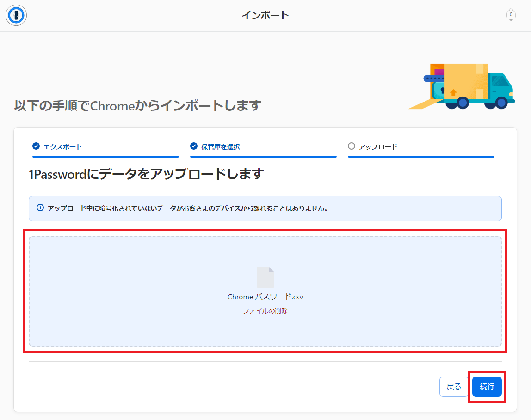Go to the 保管庫を選択 step tab

(x=263, y=149)
